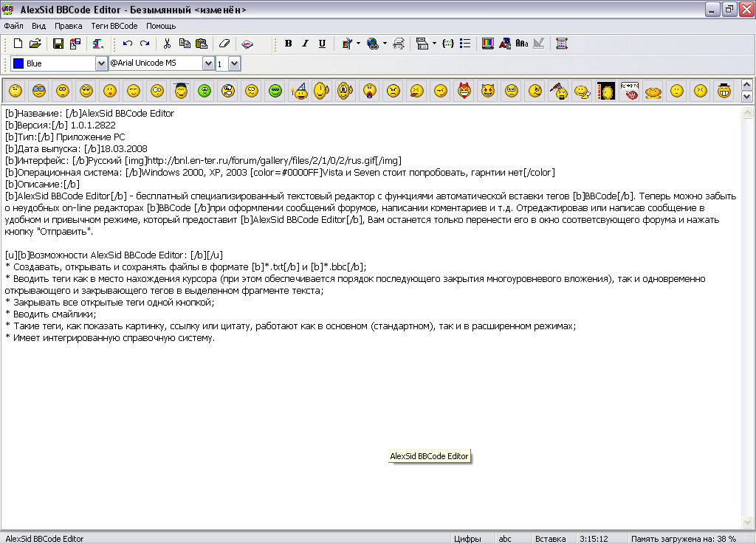The height and width of the screenshot is (544, 756).
Task: Insert the last smiley with top hat
Action: [724, 91]
